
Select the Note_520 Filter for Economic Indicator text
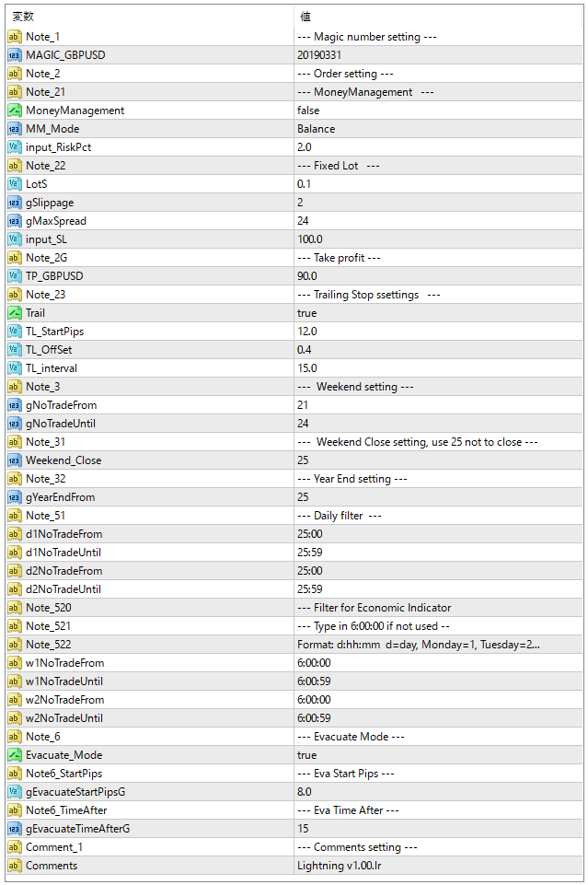tap(375, 608)
